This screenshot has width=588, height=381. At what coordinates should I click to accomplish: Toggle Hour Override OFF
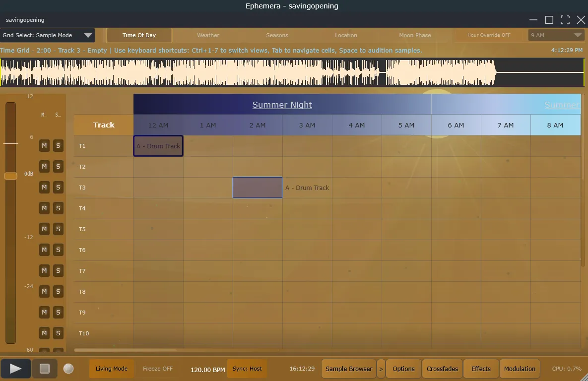tap(489, 35)
